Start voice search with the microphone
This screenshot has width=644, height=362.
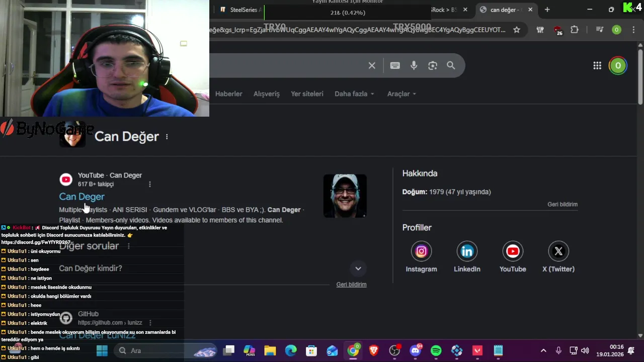[414, 65]
